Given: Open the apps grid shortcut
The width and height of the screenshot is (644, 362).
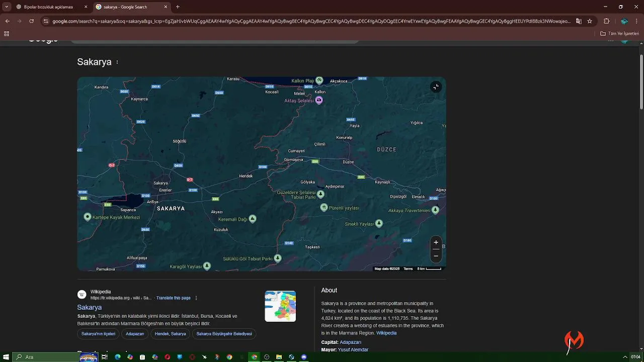Looking at the screenshot, I should pyautogui.click(x=7, y=34).
